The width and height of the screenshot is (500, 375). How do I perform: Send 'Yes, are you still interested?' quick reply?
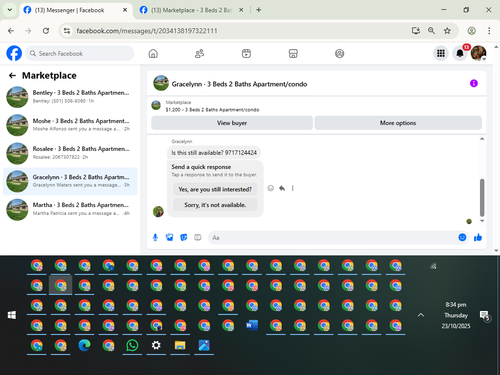coord(215,189)
